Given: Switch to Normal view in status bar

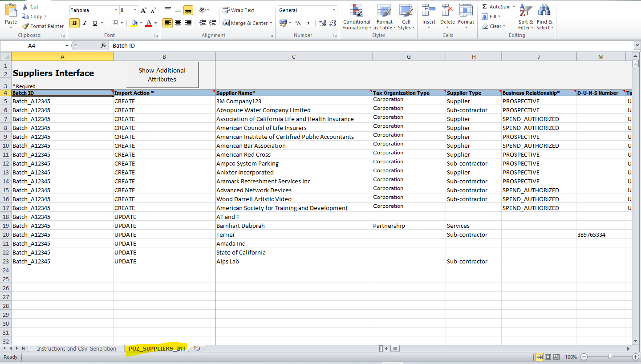Looking at the screenshot, I should (540, 357).
